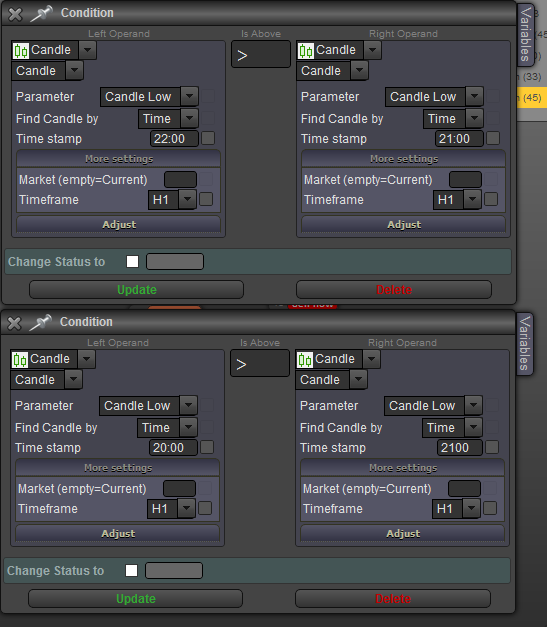
Task: Open Candle Low Parameter dropdown in bottom Left Operand
Action: click(x=188, y=405)
